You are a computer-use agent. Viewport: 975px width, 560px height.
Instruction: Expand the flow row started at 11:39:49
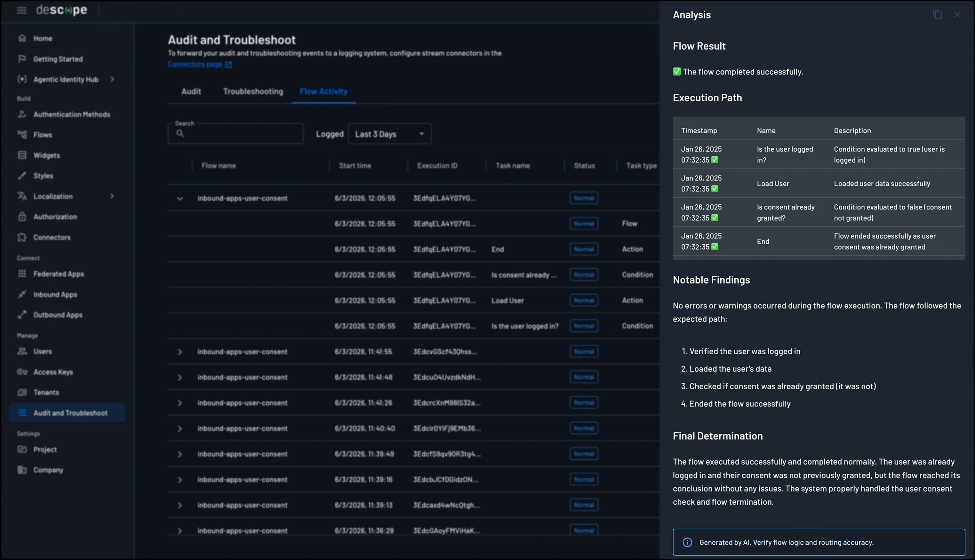tap(180, 454)
